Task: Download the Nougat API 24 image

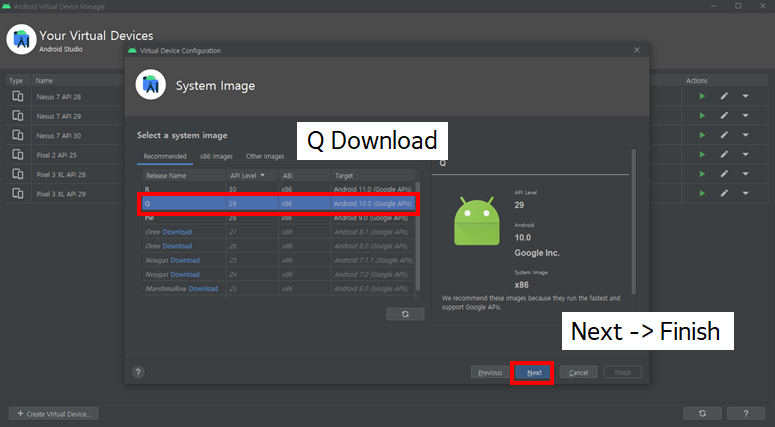Action: 185,274
